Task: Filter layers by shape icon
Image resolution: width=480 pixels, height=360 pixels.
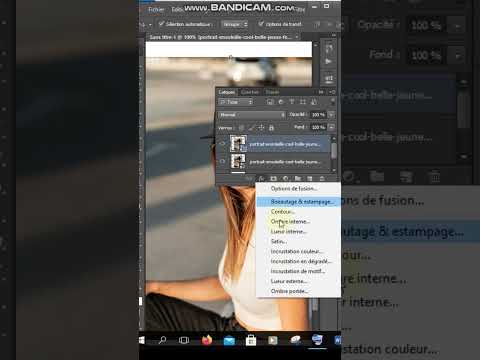Action: click(303, 102)
